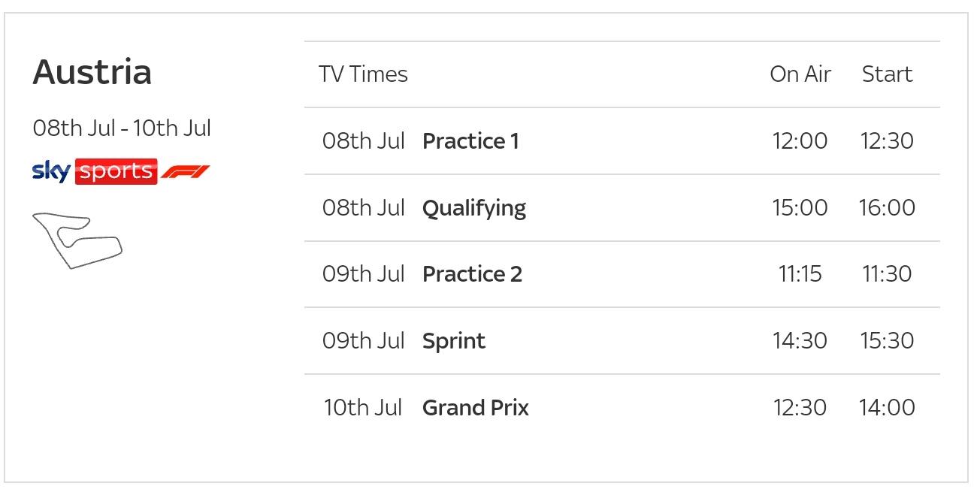Screen dimensions: 980x489
Task: Open the Qualifying session
Action: coord(474,208)
